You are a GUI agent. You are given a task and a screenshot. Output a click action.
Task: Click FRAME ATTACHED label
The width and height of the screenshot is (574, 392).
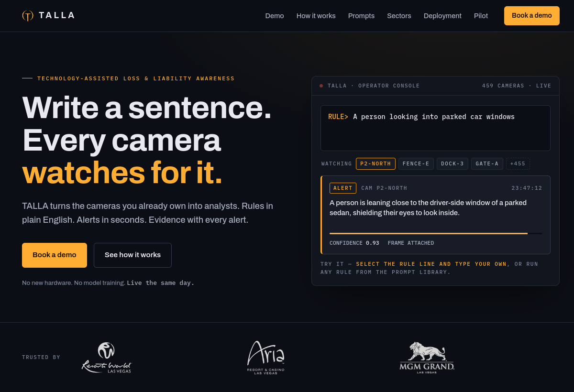coord(411,243)
